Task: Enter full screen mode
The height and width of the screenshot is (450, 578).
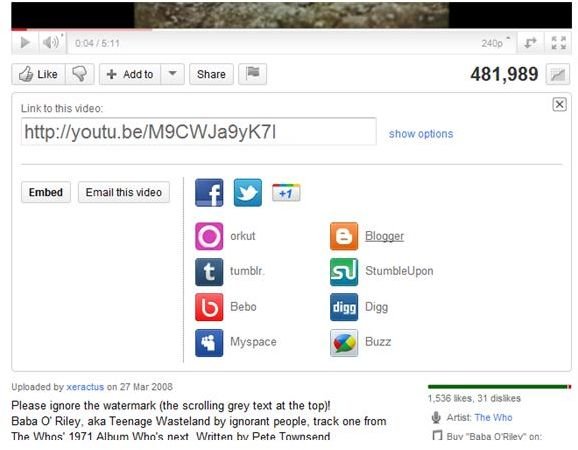Action: pos(558,43)
